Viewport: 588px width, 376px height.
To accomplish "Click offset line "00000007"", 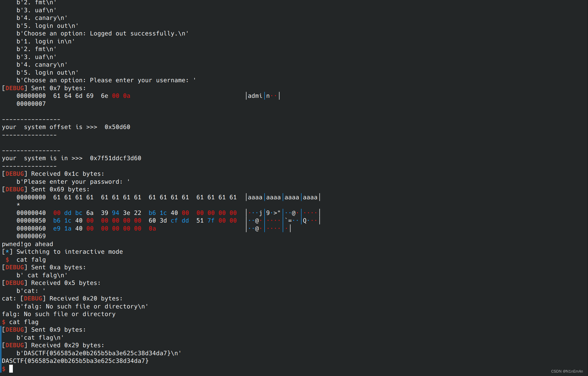I will pos(31,104).
